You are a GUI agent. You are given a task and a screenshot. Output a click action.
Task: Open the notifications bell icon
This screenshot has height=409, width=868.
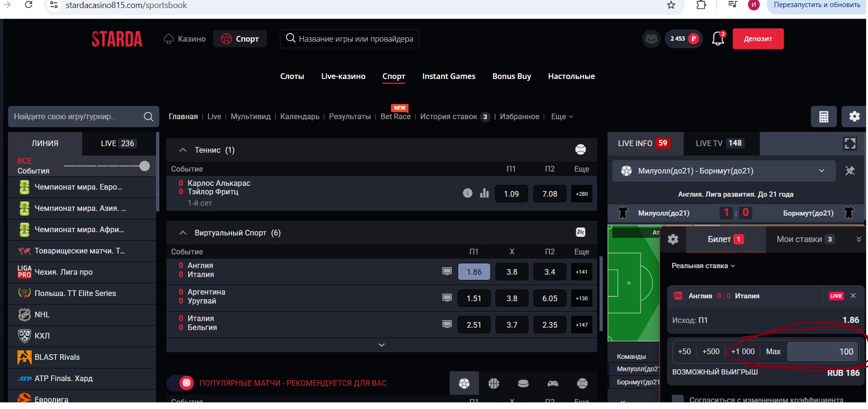[x=718, y=39]
